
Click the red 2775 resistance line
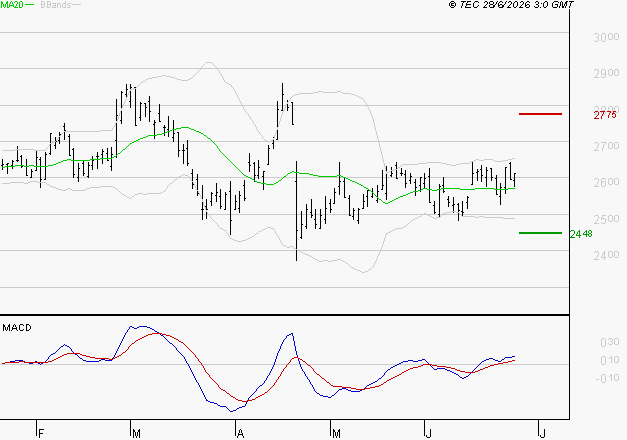click(540, 114)
